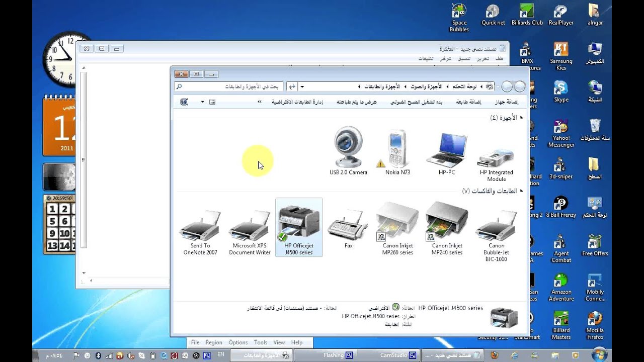
Task: Click بدء تشغيل المسح الضوئي button
Action: tap(416, 102)
